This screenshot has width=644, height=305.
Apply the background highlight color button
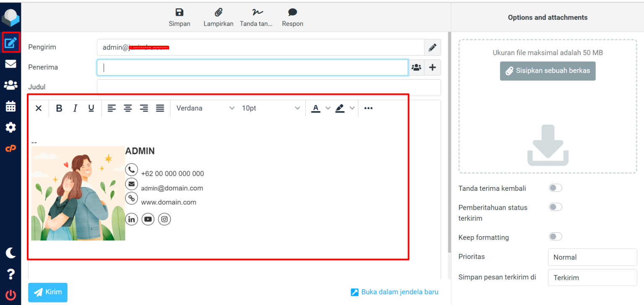tap(340, 108)
